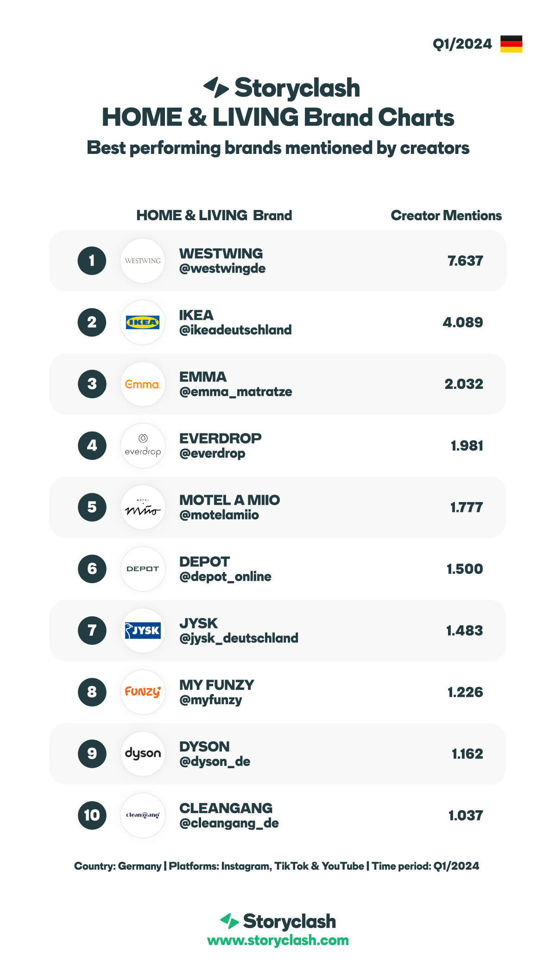
Task: Click the HOME & LIVING Brand header
Action: point(214,216)
